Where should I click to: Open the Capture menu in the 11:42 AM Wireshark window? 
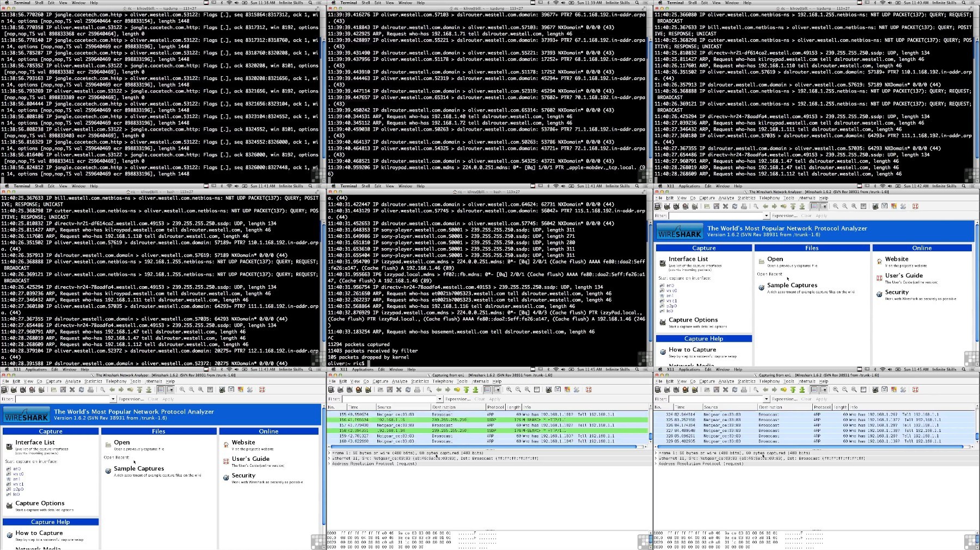point(707,198)
